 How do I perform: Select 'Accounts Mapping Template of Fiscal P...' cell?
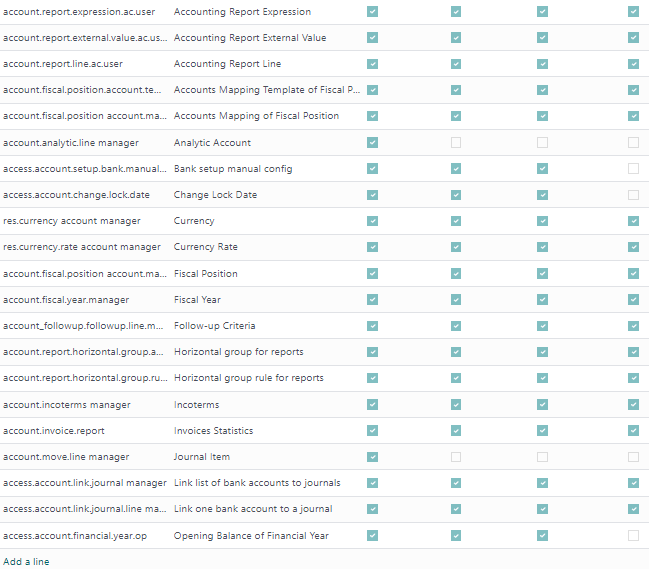coord(267,90)
